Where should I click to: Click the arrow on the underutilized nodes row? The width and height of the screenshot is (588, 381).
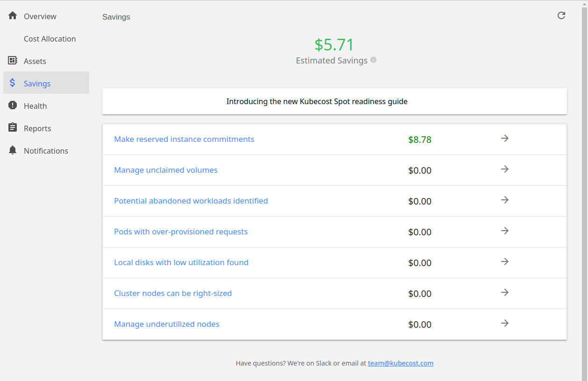pyautogui.click(x=504, y=323)
